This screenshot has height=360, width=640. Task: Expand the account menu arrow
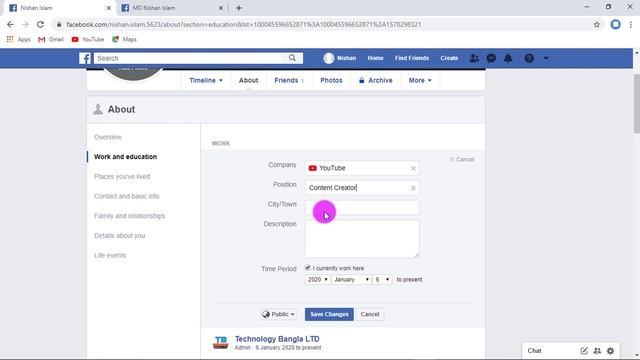point(546,58)
